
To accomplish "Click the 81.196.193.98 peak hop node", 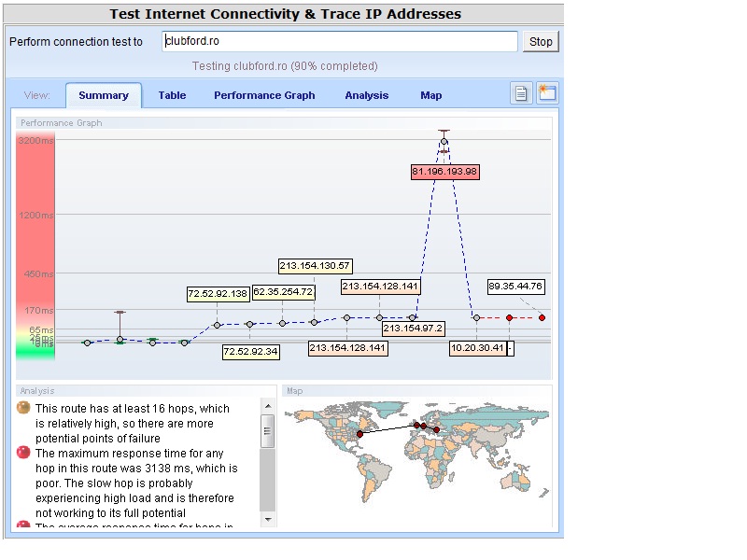I will [x=444, y=141].
